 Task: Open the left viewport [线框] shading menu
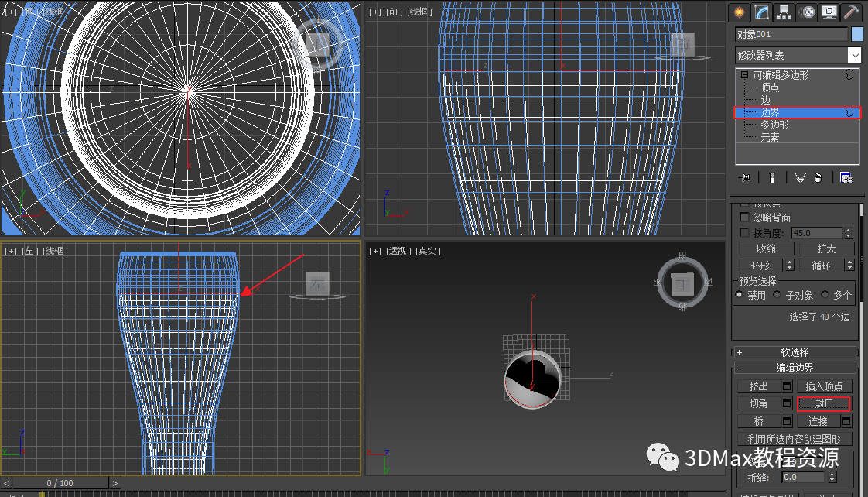55,251
